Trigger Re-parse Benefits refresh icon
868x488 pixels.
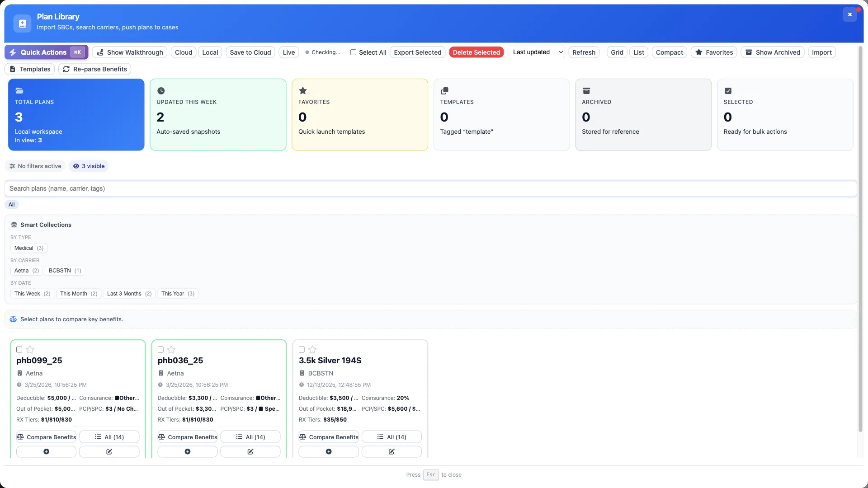tap(66, 69)
